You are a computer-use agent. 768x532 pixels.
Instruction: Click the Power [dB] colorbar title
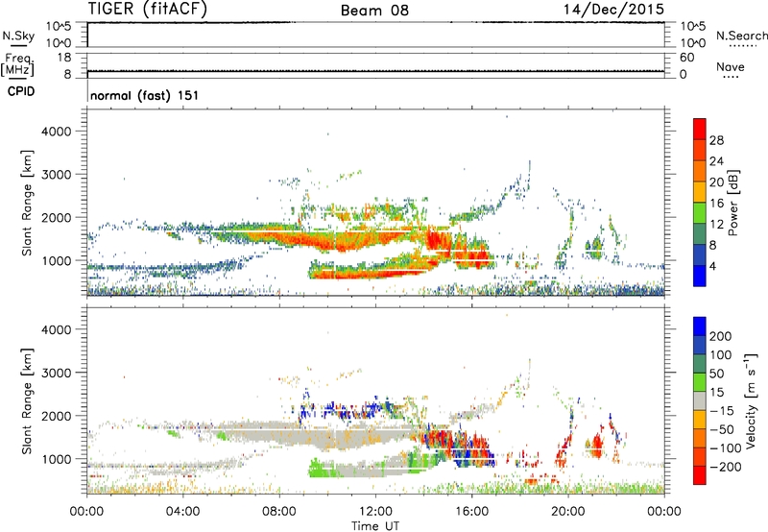732,203
